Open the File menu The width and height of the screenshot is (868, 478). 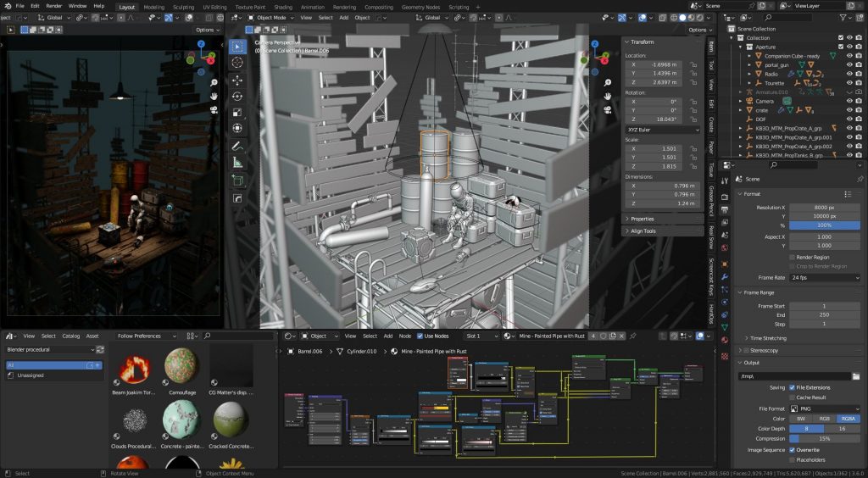(x=19, y=6)
